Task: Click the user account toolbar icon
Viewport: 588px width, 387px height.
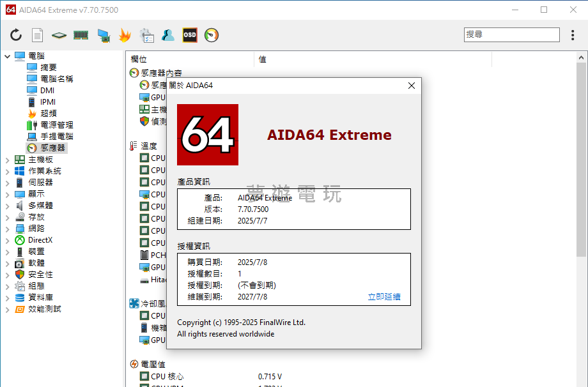Action: 168,35
